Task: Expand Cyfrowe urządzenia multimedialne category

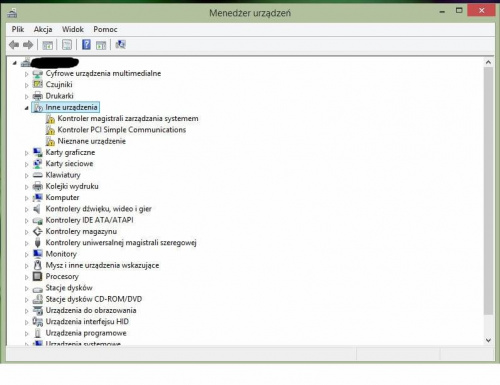Action: [26, 74]
